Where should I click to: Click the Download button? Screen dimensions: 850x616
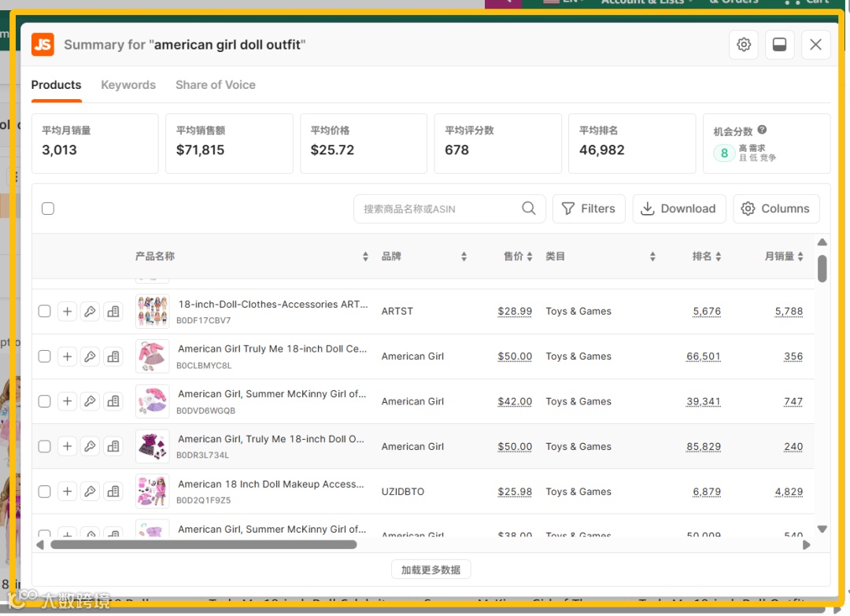coord(678,208)
